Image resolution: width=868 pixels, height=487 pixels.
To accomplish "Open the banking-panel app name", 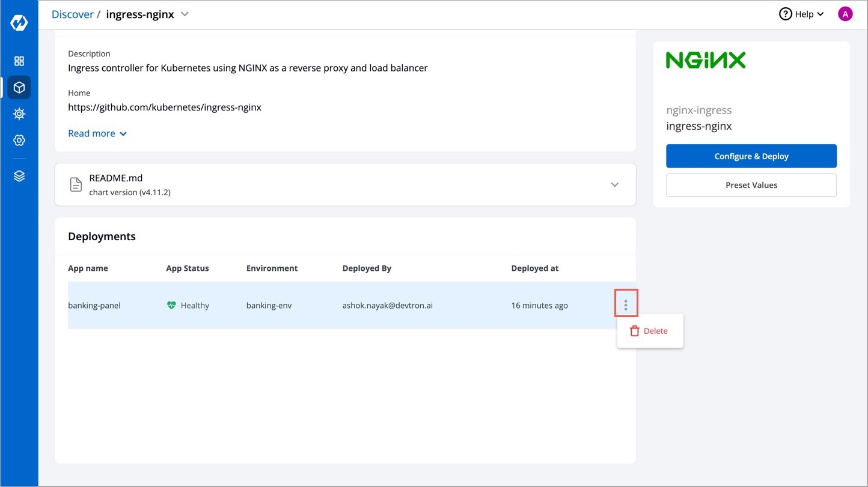I will coord(94,305).
